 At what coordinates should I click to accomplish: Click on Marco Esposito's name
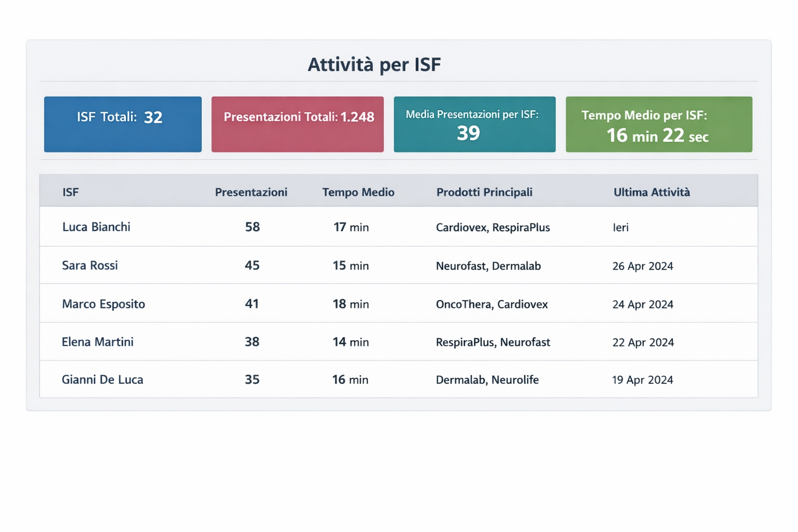(x=103, y=304)
